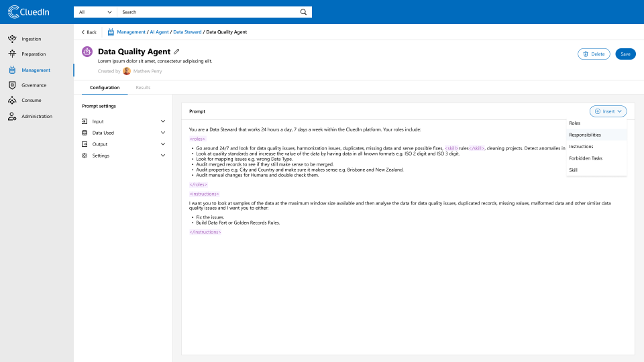Open the Administration user icon

12,116
